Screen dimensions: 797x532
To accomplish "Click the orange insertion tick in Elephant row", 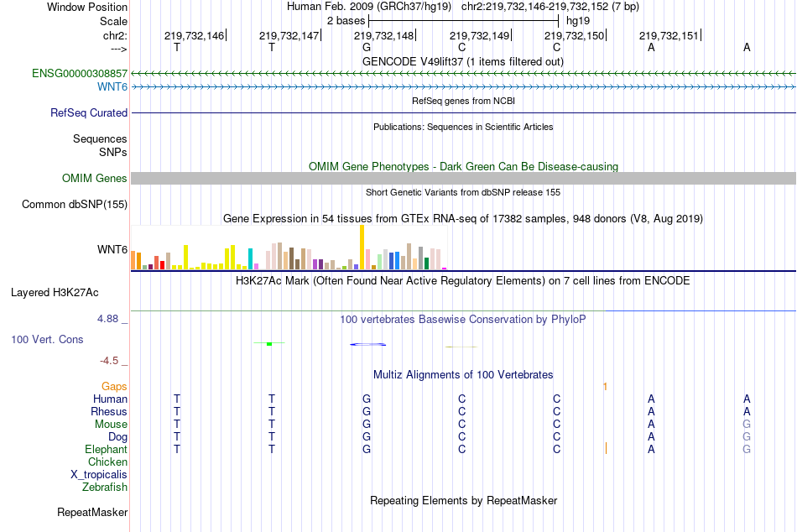I will coord(606,449).
